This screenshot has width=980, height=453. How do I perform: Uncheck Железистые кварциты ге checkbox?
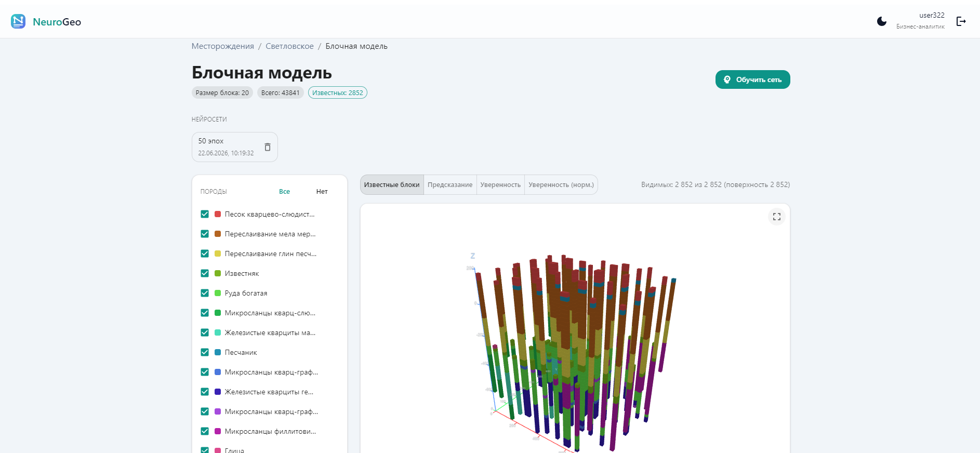tap(205, 392)
